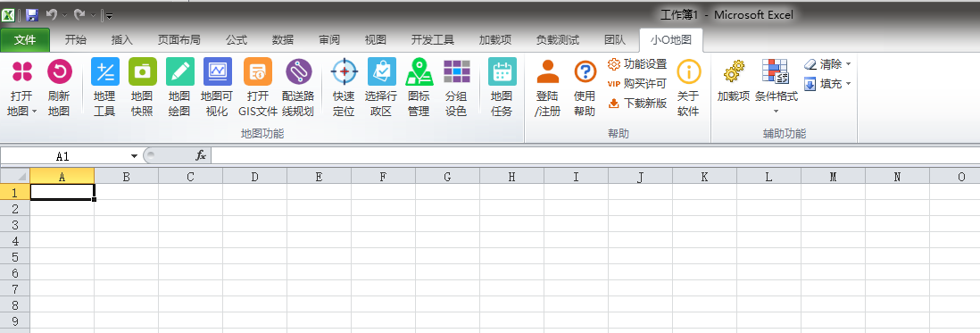Screen dimensions: 980x333
Task: Click the Redo icon in title bar
Action: pos(79,14)
